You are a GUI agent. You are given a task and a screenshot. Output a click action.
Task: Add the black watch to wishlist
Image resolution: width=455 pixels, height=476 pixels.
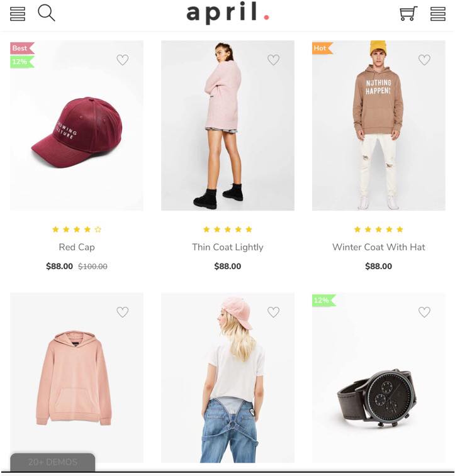coord(424,312)
